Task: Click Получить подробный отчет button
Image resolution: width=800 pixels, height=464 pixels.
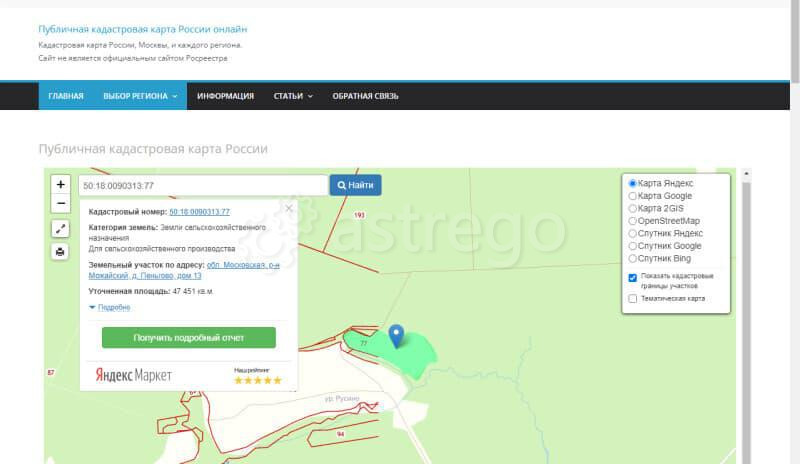Action: (x=189, y=337)
